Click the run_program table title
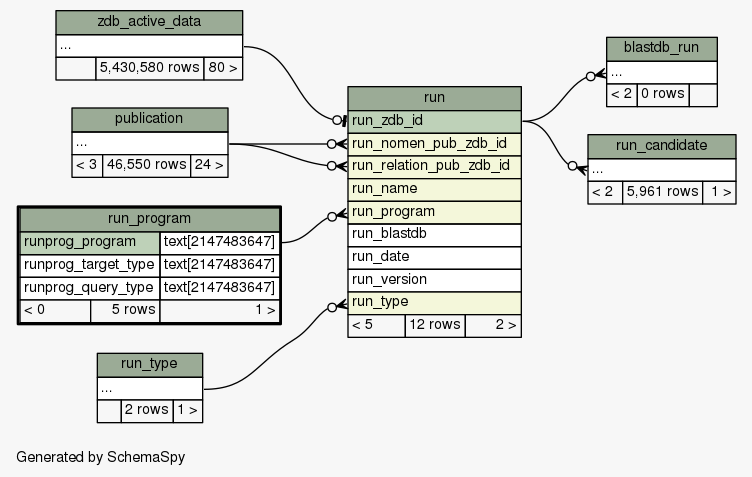The height and width of the screenshot is (477, 752). (x=149, y=219)
